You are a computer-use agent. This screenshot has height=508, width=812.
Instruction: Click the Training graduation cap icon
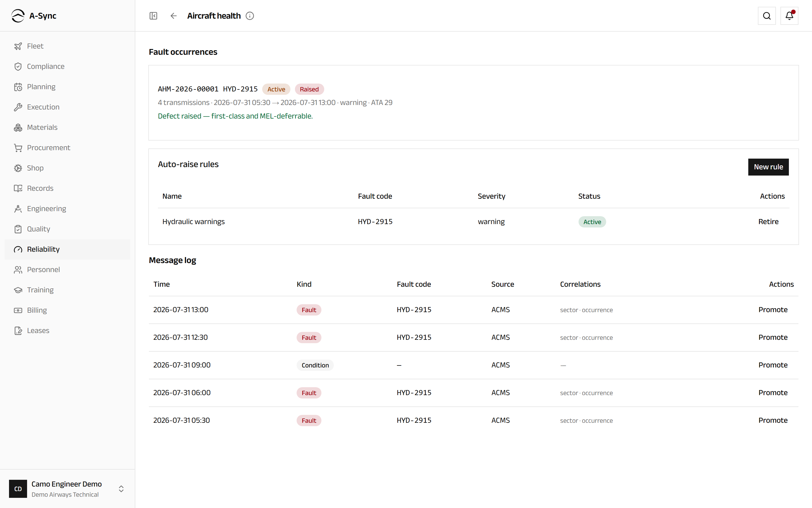18,290
